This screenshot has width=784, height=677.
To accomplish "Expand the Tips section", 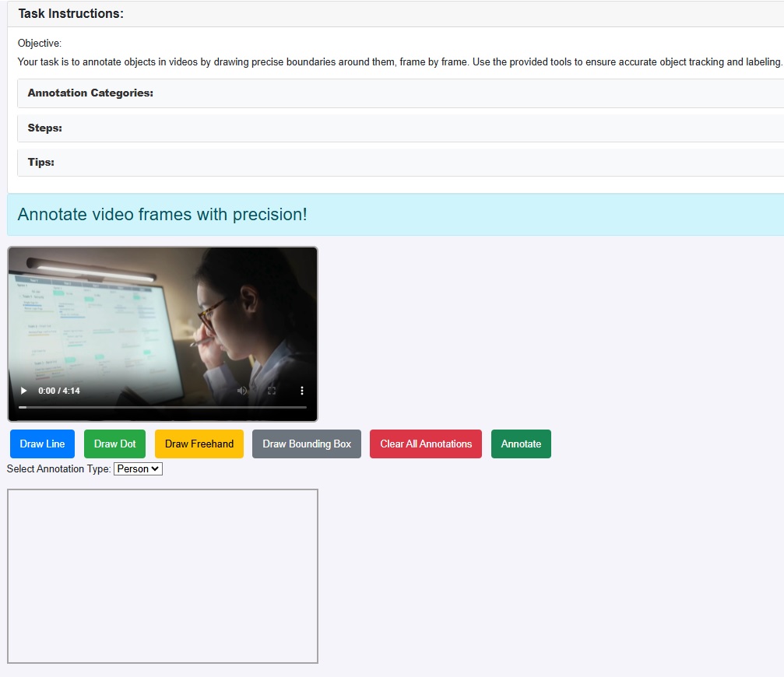I will pyautogui.click(x=40, y=163).
